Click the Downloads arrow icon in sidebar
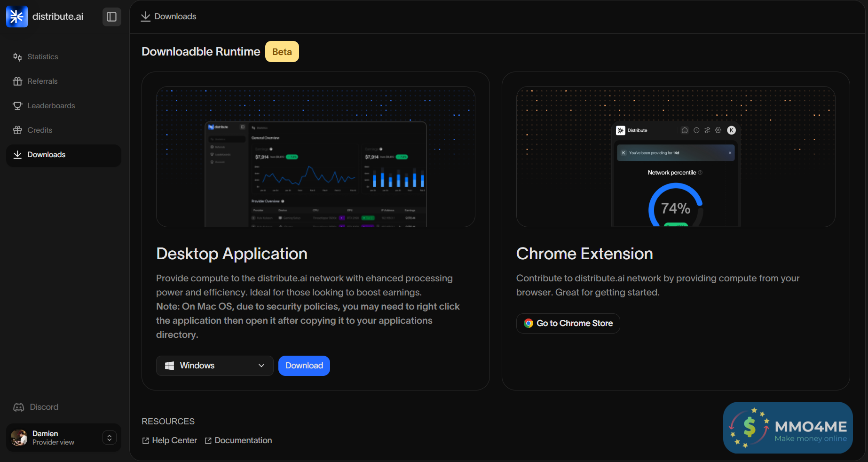The height and width of the screenshot is (462, 868). (x=17, y=155)
